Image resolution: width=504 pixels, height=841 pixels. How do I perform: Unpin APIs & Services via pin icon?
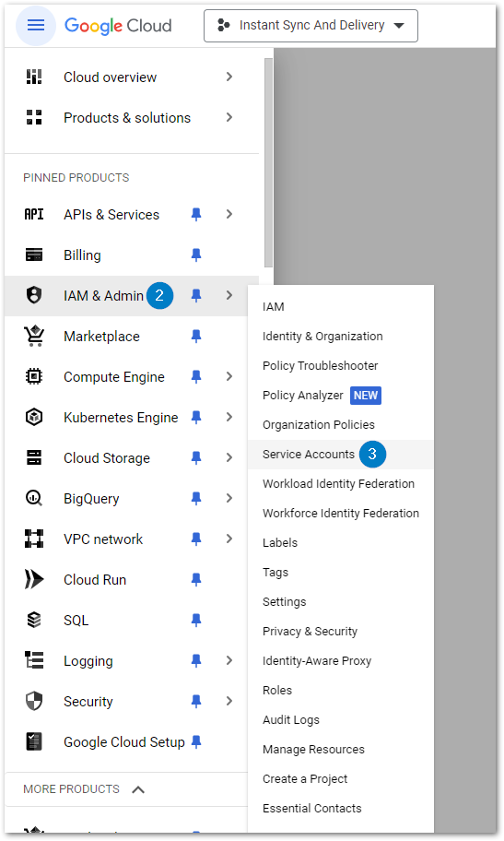tap(196, 215)
